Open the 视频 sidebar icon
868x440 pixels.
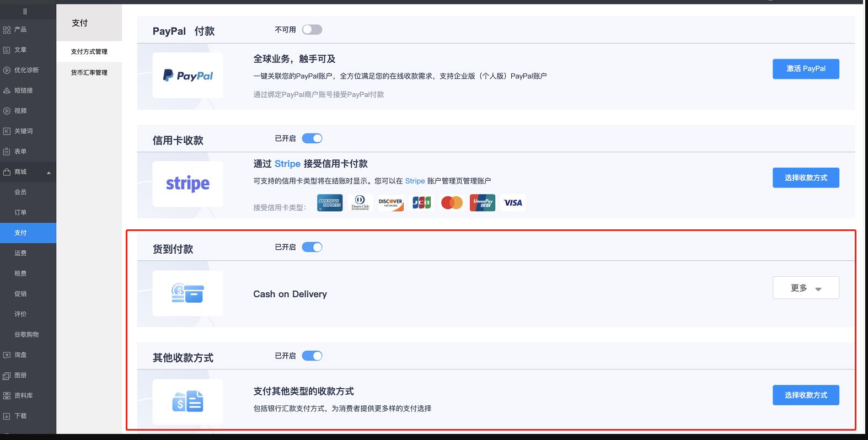click(7, 111)
